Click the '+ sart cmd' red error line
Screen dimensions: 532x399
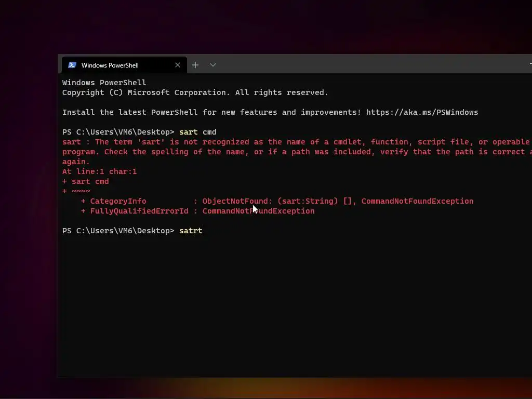click(x=86, y=181)
